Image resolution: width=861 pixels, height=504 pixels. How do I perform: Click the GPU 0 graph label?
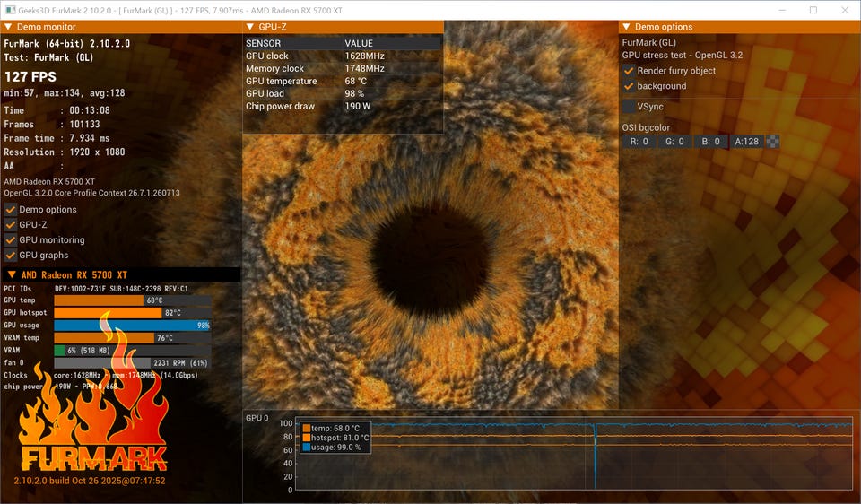(257, 418)
